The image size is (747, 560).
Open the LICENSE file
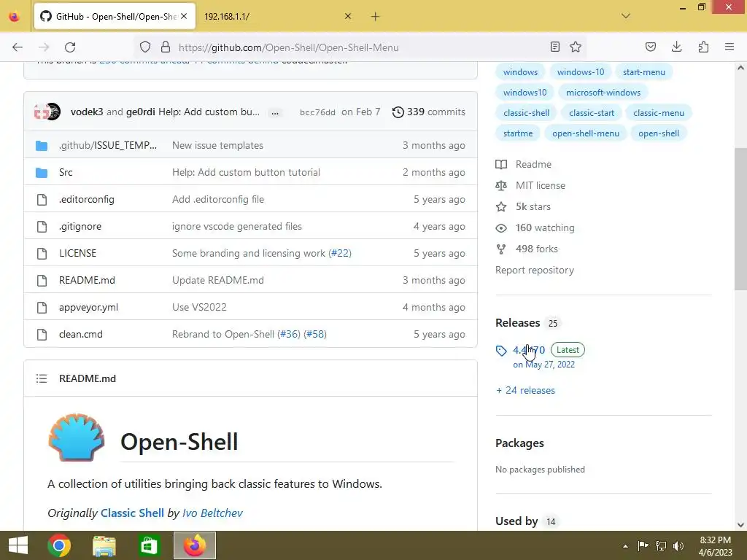pyautogui.click(x=77, y=253)
